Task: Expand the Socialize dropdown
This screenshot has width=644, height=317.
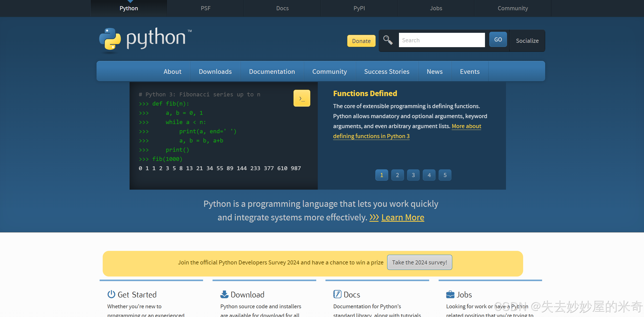Action: pyautogui.click(x=527, y=41)
